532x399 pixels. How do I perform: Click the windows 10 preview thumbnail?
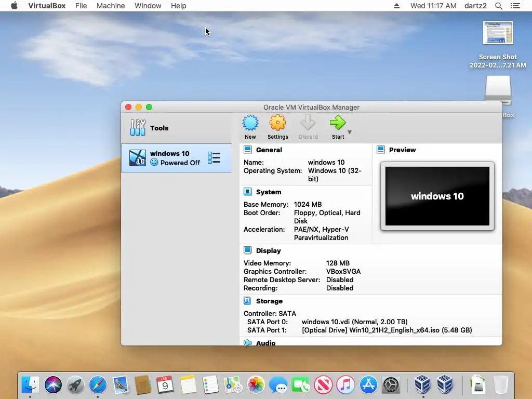click(x=437, y=196)
